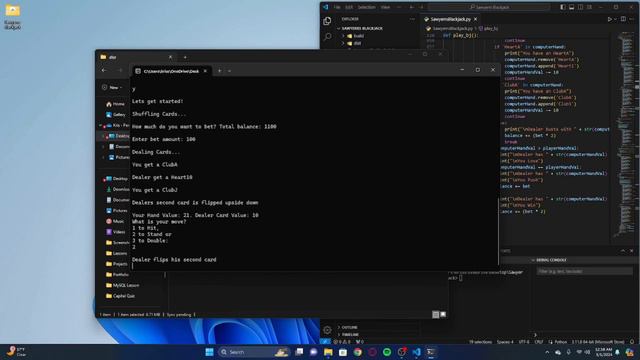
Task: Open Microsoft Store from the taskbar
Action: tap(343, 352)
